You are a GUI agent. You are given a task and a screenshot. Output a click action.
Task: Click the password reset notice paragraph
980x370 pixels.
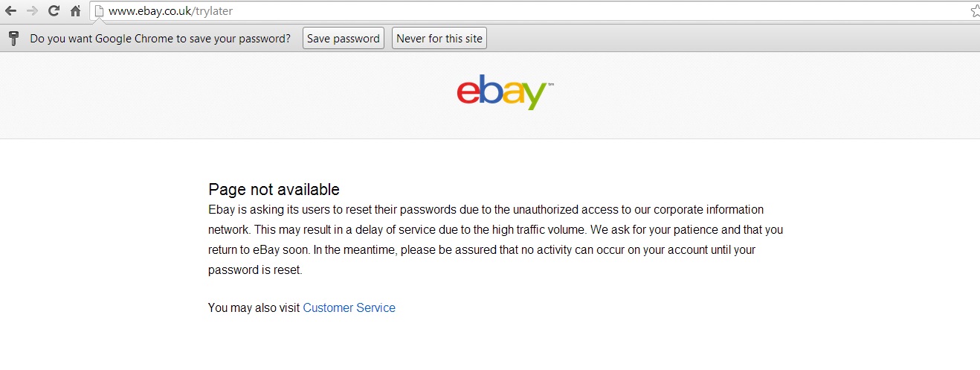[x=495, y=240]
